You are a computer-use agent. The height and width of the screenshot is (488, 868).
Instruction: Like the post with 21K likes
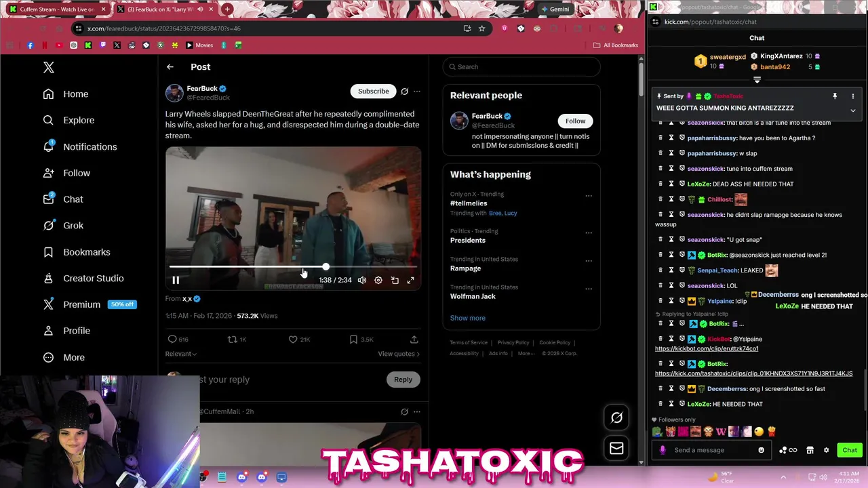pos(293,340)
